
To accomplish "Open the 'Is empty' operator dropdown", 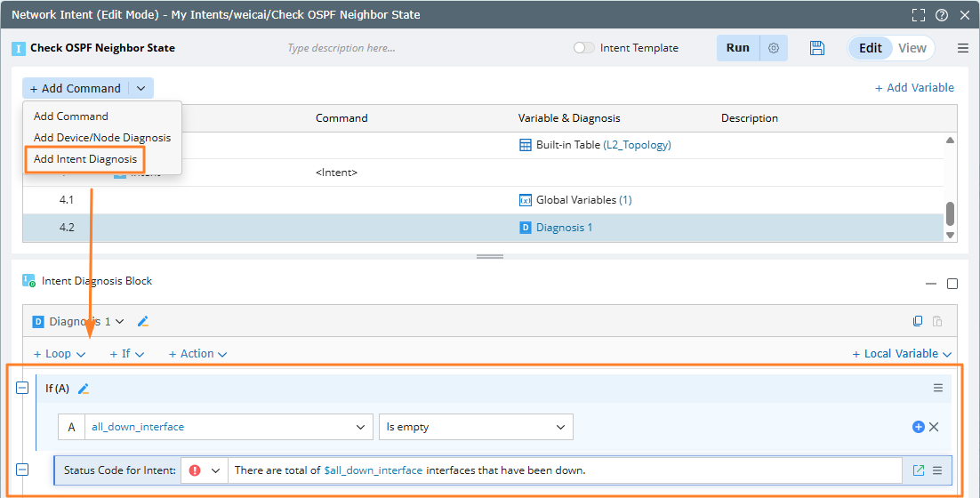I will pos(560,427).
